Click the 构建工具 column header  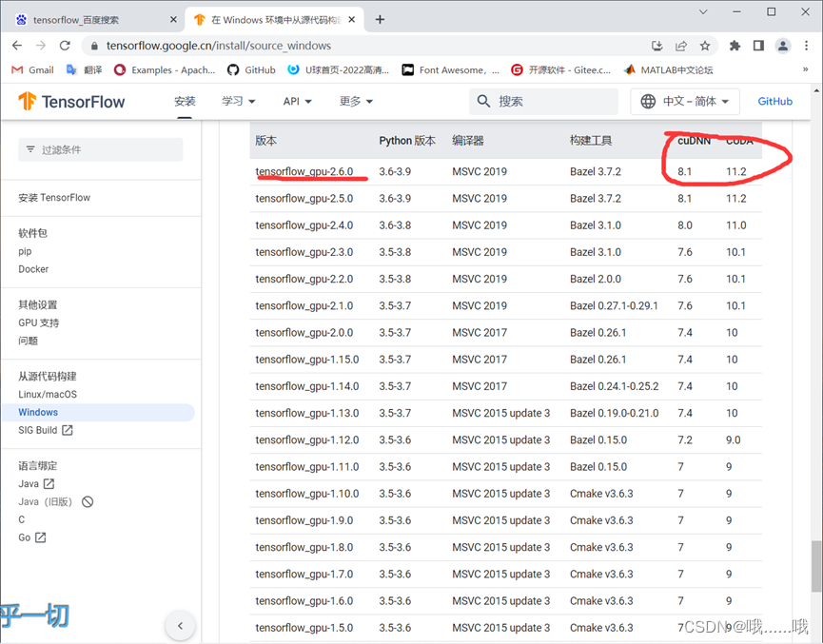591,141
